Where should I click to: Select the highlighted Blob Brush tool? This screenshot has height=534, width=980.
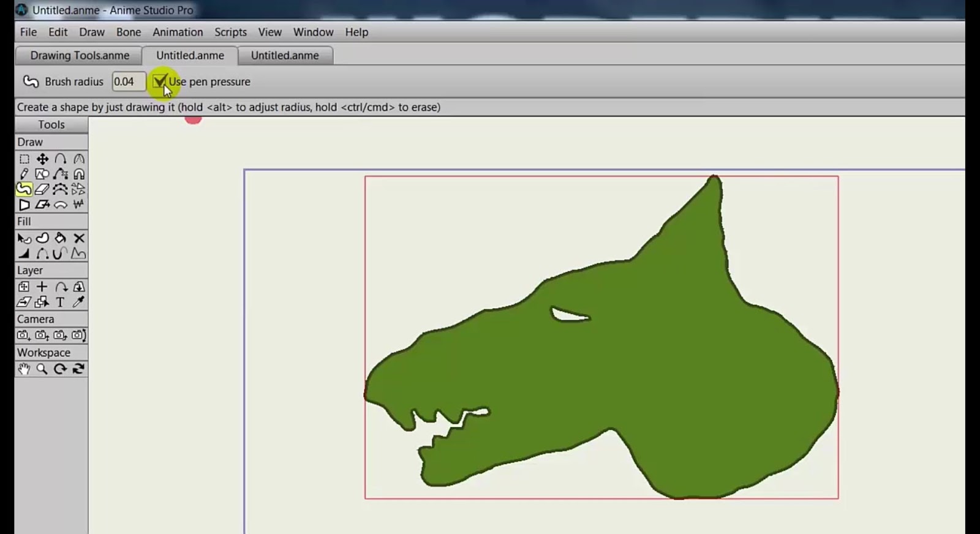[x=24, y=189]
